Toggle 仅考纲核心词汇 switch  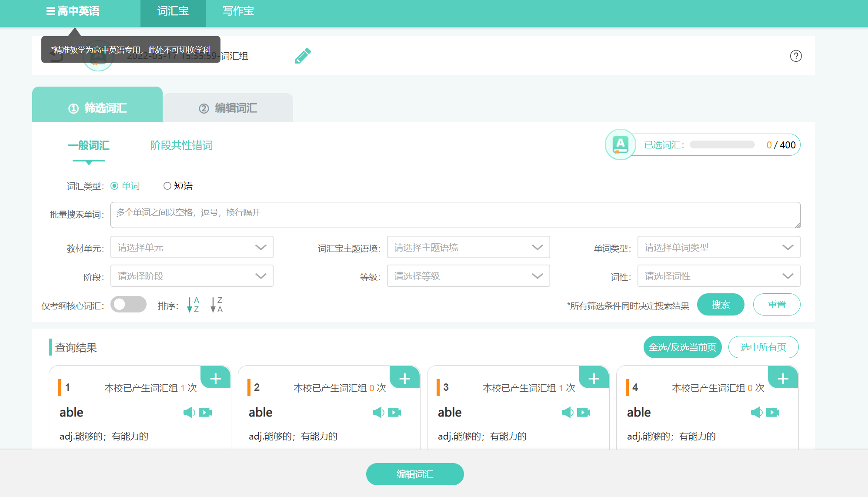[x=128, y=304]
